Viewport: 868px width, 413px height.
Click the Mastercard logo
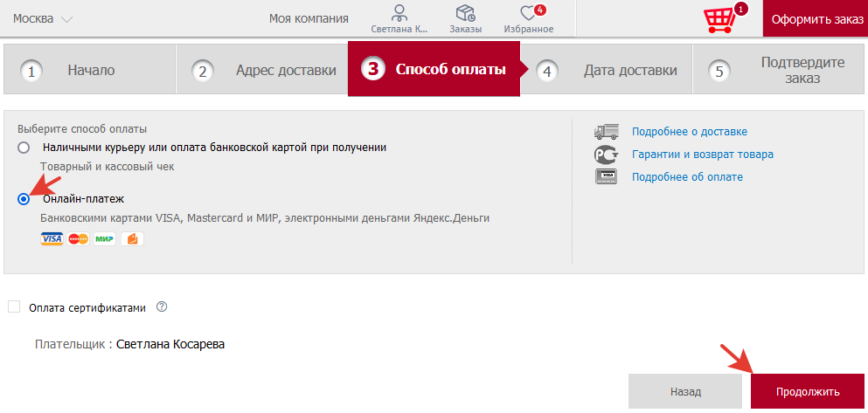pos(78,239)
